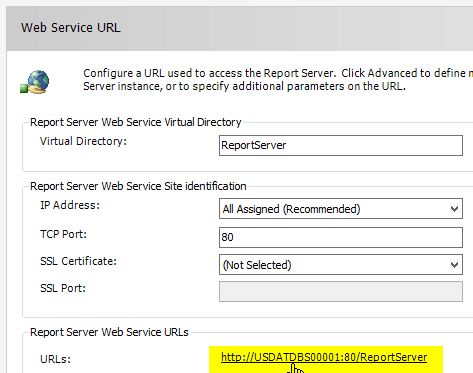The height and width of the screenshot is (373, 473).
Task: Click the greyed-out SSL Port field
Action: point(341,291)
